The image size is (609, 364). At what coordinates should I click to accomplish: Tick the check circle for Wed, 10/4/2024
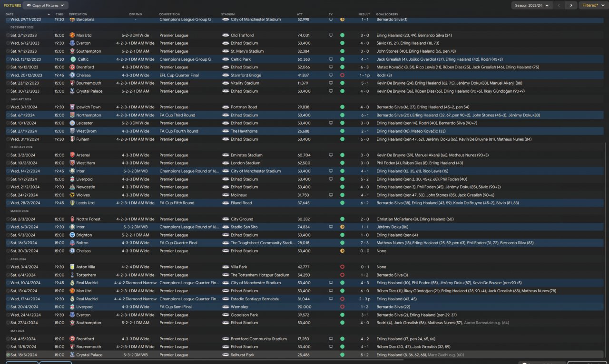click(8, 283)
